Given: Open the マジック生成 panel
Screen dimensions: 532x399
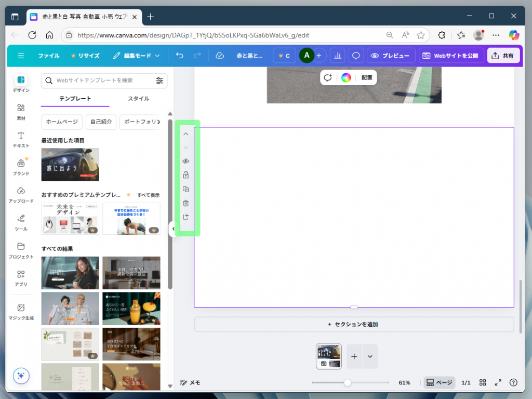Looking at the screenshot, I should [x=21, y=311].
